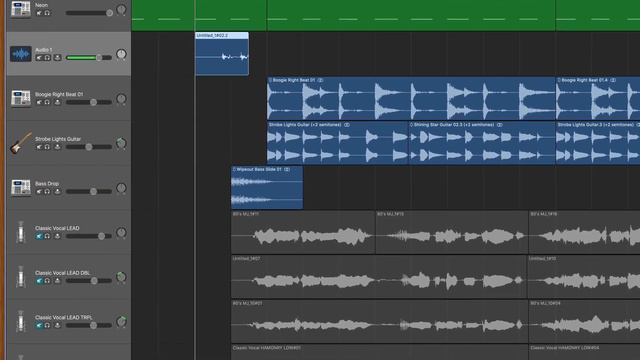Click Classic Vocal LEAD DBL arrow-tray button
Viewport: 640px width, 360px height.
(58, 280)
